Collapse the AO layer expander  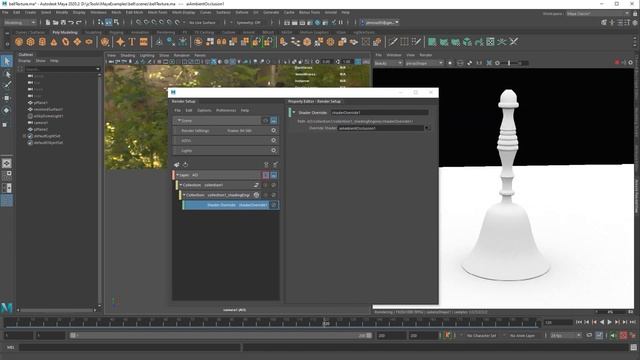click(177, 175)
